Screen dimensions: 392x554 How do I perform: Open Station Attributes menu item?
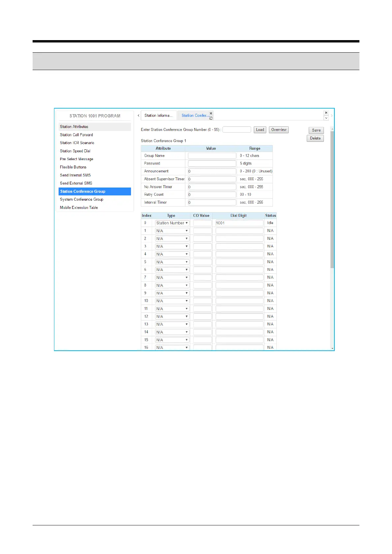(95, 127)
